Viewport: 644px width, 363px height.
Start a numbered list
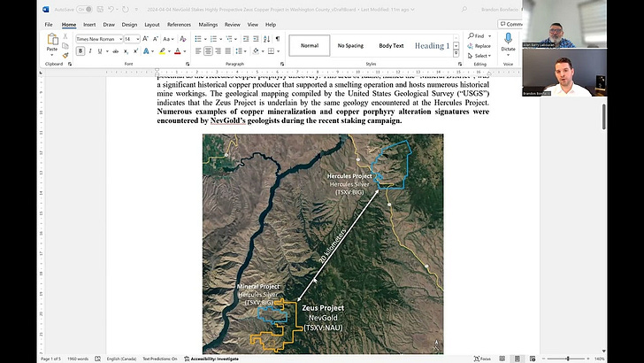[x=213, y=39]
